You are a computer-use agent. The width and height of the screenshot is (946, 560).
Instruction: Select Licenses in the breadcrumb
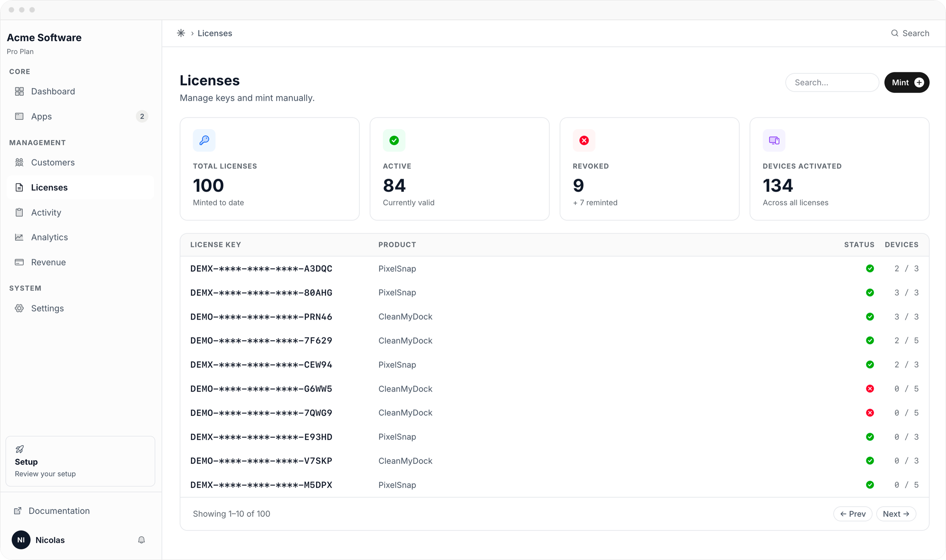coord(214,33)
